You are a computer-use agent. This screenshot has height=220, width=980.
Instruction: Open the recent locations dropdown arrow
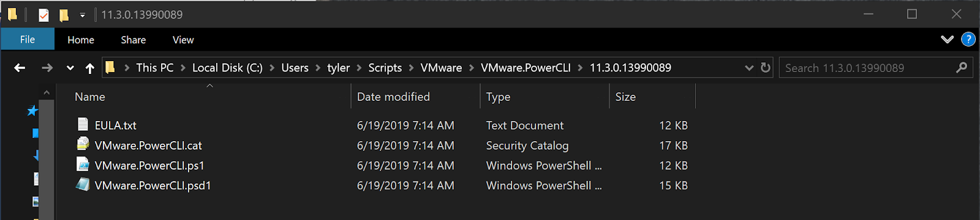pos(70,68)
